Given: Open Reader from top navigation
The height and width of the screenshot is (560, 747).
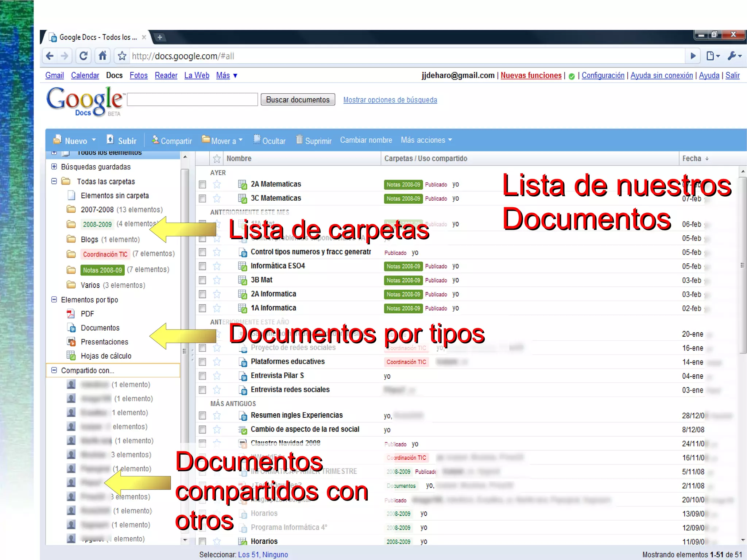Looking at the screenshot, I should [x=166, y=76].
